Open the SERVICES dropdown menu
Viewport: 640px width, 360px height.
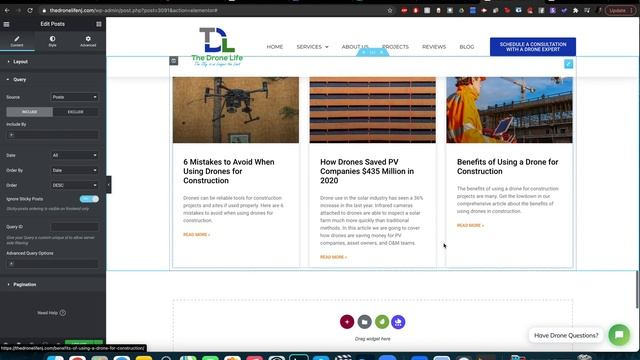pyautogui.click(x=312, y=47)
